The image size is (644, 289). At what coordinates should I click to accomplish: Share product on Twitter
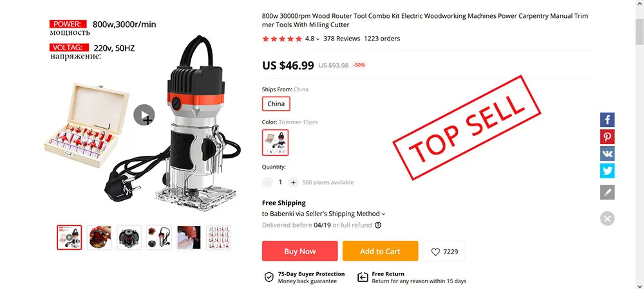(607, 171)
